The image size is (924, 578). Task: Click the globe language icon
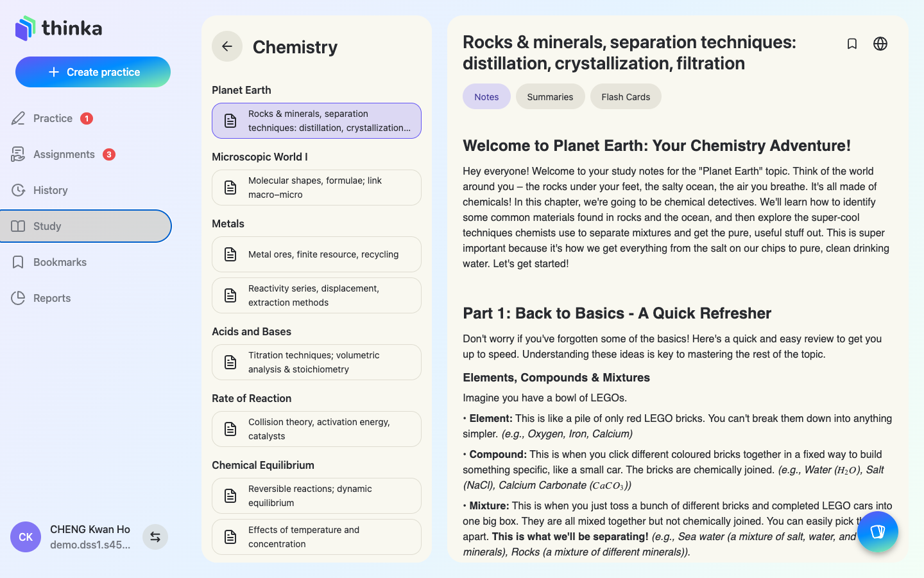(x=880, y=44)
